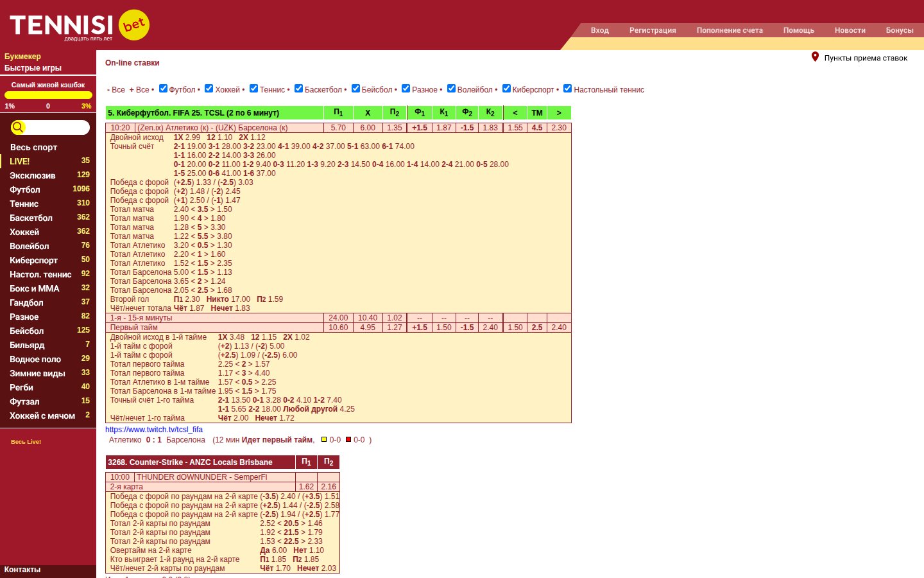Click the red card indicator square

pyautogui.click(x=348, y=440)
